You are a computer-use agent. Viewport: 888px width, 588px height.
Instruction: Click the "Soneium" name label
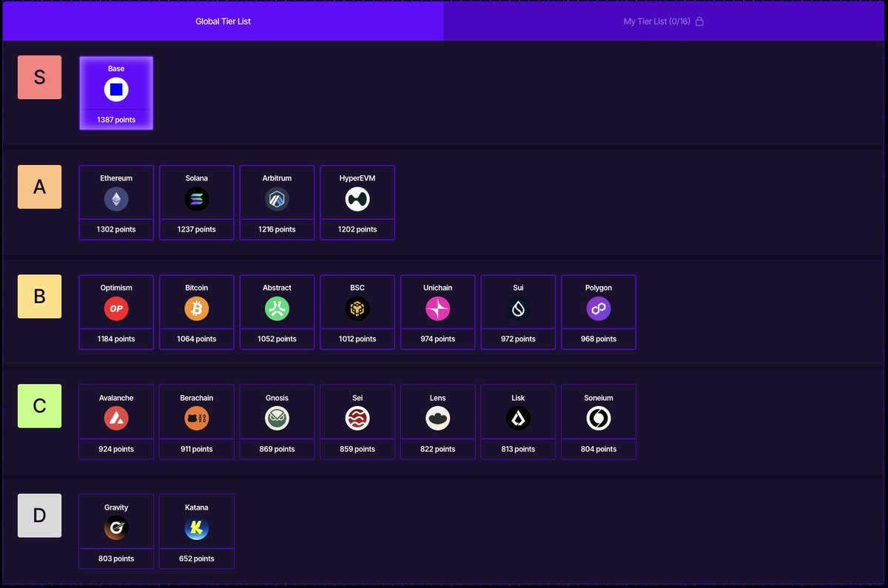pos(599,398)
